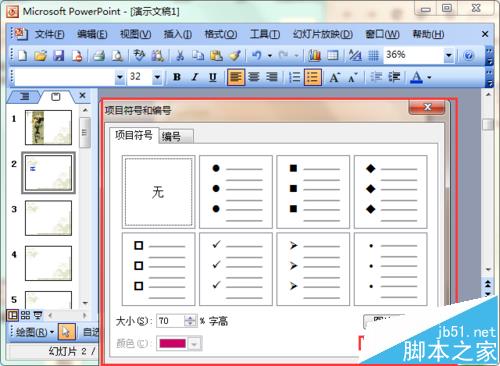500x366 pixels.
Task: Open the 文件(F) menu
Action: pos(50,34)
